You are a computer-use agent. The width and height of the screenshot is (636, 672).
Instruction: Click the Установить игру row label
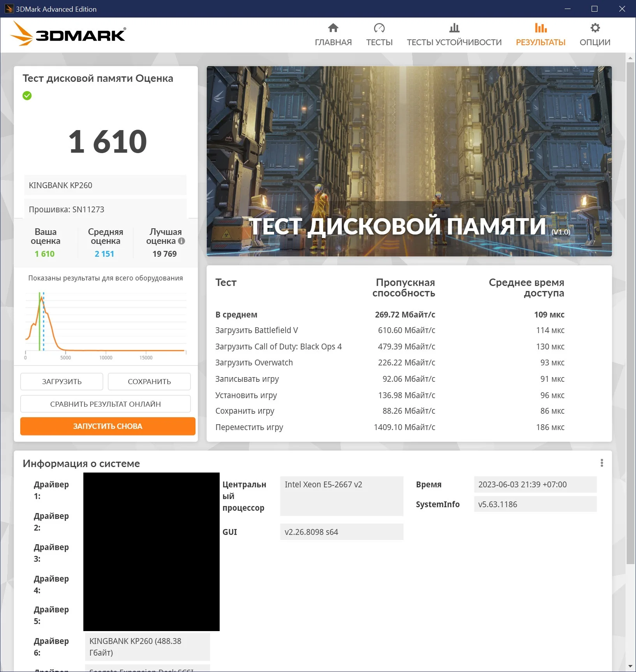(246, 395)
